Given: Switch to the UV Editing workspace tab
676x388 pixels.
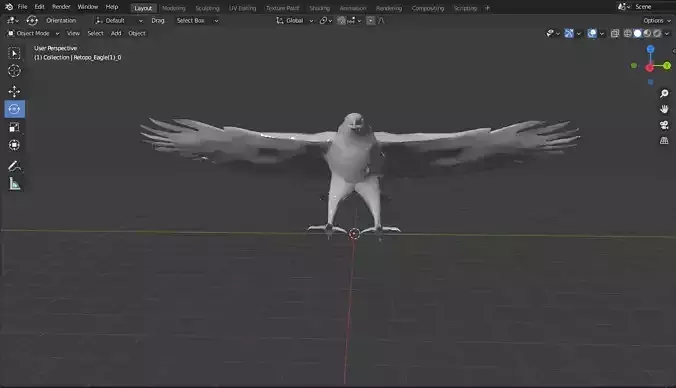Looking at the screenshot, I should point(242,8).
